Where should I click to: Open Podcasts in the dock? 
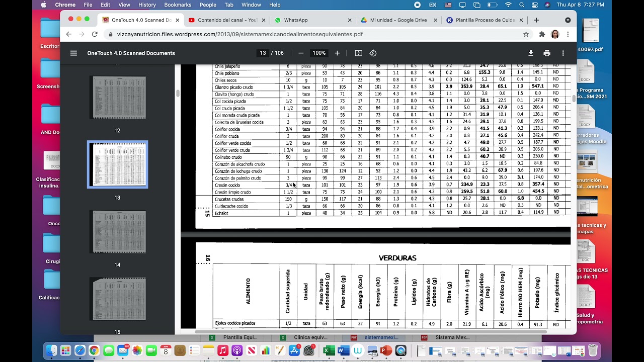point(237,350)
